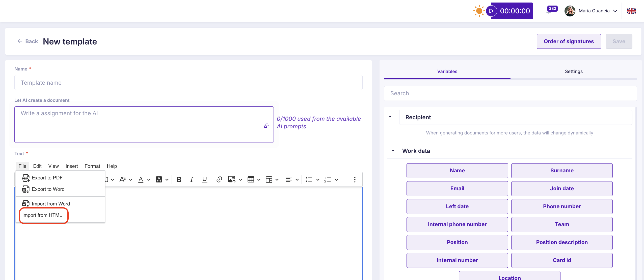
Task: Click the insert image icon
Action: (231, 179)
